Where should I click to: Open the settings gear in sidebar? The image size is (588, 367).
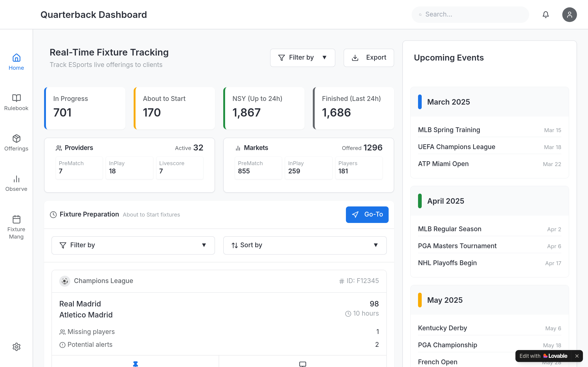tap(16, 347)
